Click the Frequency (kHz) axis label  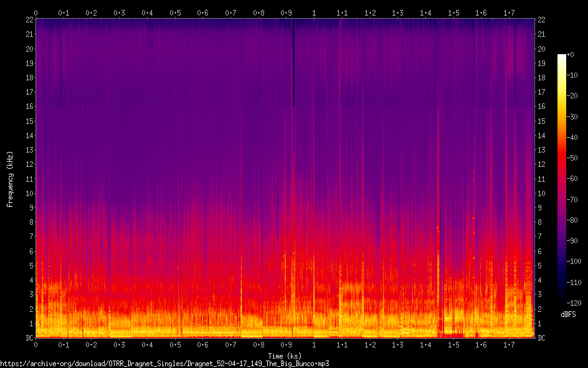tap(10, 179)
